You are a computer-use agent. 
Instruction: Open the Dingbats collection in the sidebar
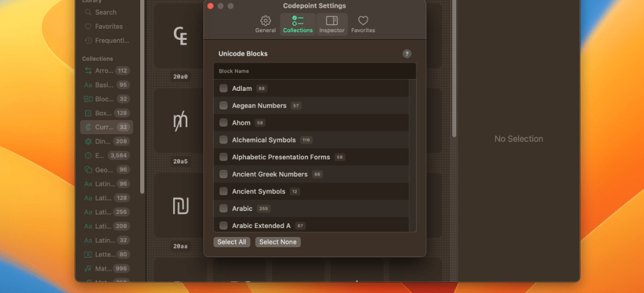[106, 141]
